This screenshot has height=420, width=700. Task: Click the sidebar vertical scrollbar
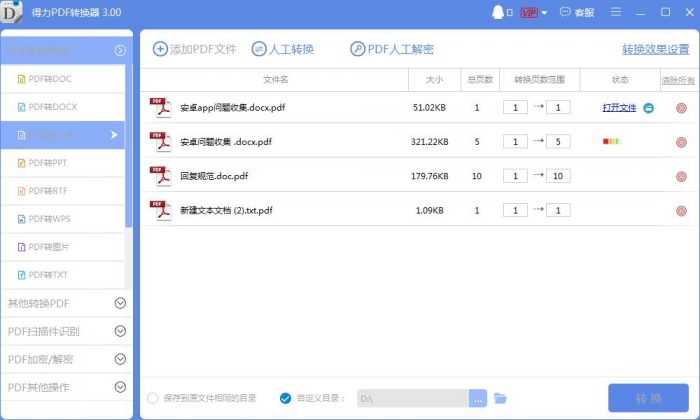pyautogui.click(x=129, y=146)
